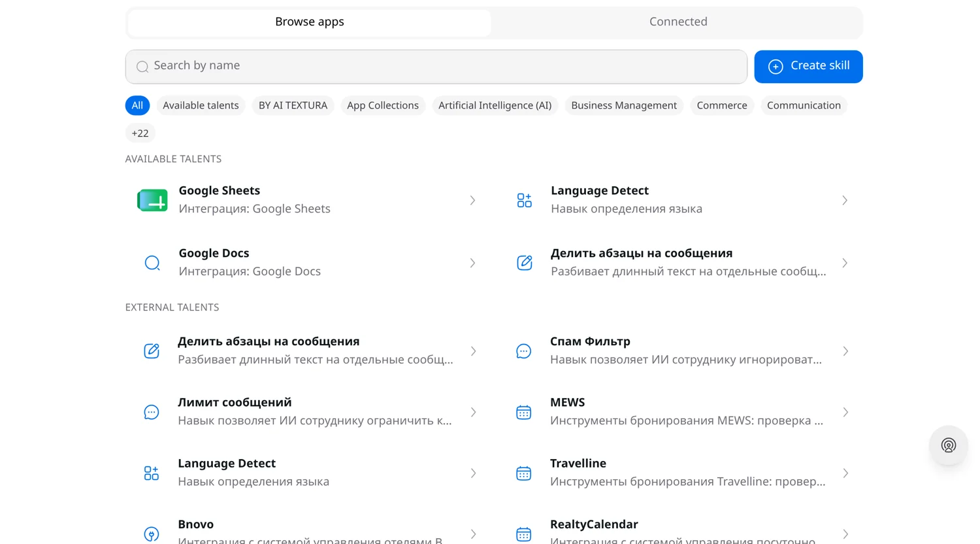Open the MEWS title
The height and width of the screenshot is (544, 980).
567,402
